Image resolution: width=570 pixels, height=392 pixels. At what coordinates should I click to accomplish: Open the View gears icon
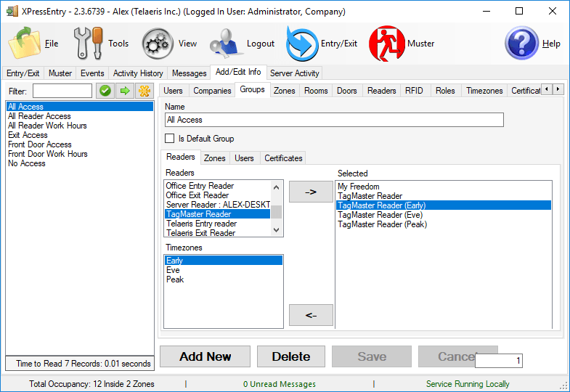(x=158, y=44)
